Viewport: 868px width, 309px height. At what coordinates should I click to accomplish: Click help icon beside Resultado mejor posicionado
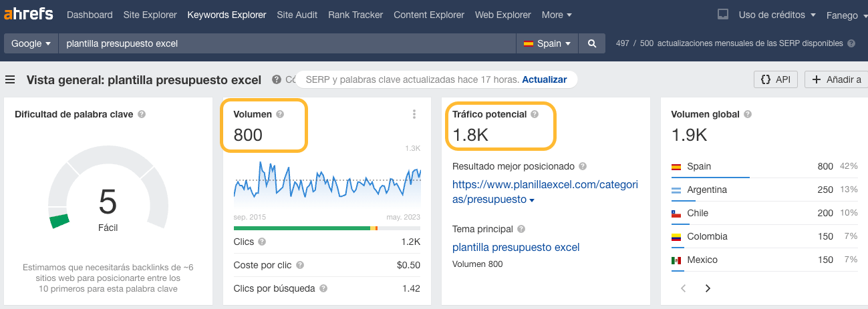coord(583,166)
